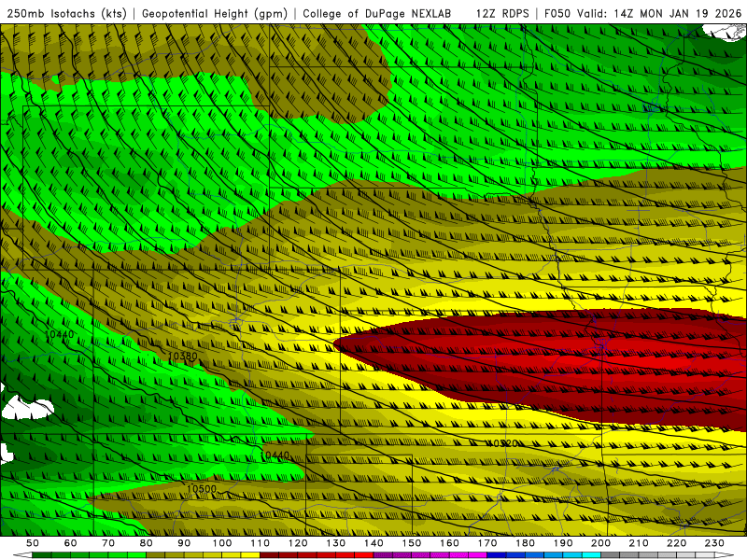Screen dimensions: 747x560
Task: Click the 220 value on the color scale
Action: pos(676,543)
